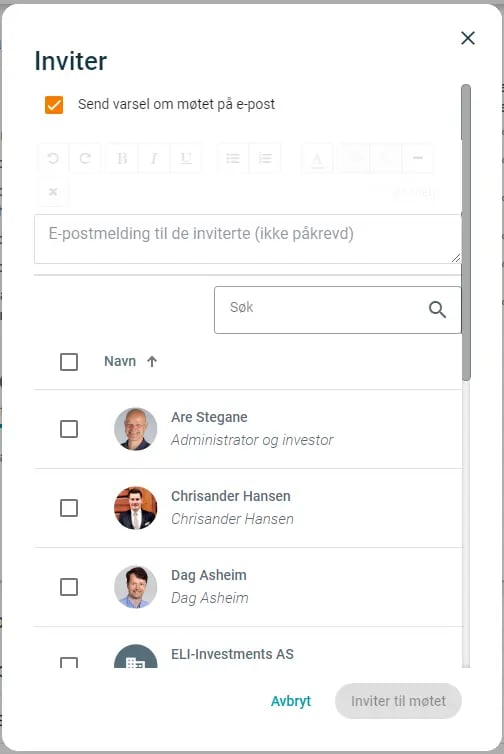
Task: Insert a bulleted list in editor
Action: click(233, 158)
